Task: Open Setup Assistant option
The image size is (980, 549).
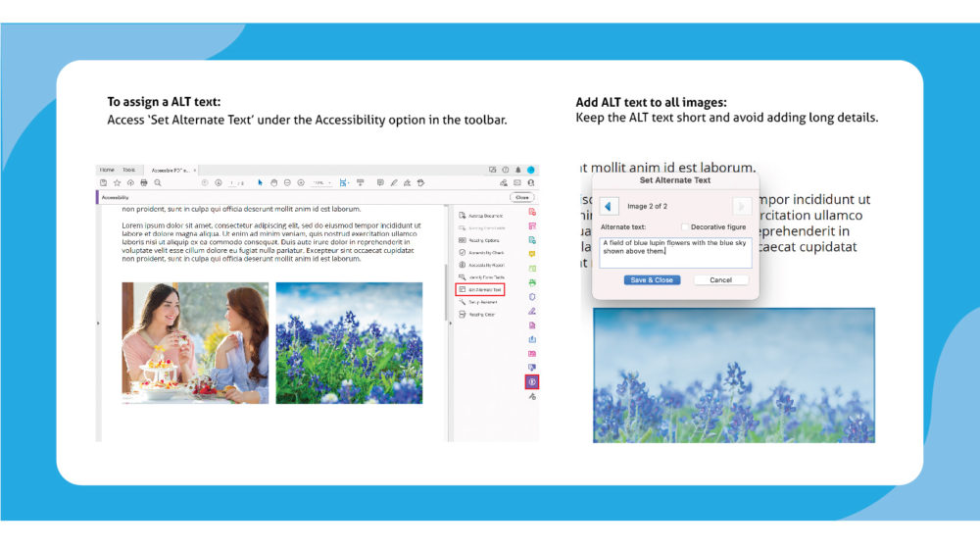Action: [x=478, y=302]
